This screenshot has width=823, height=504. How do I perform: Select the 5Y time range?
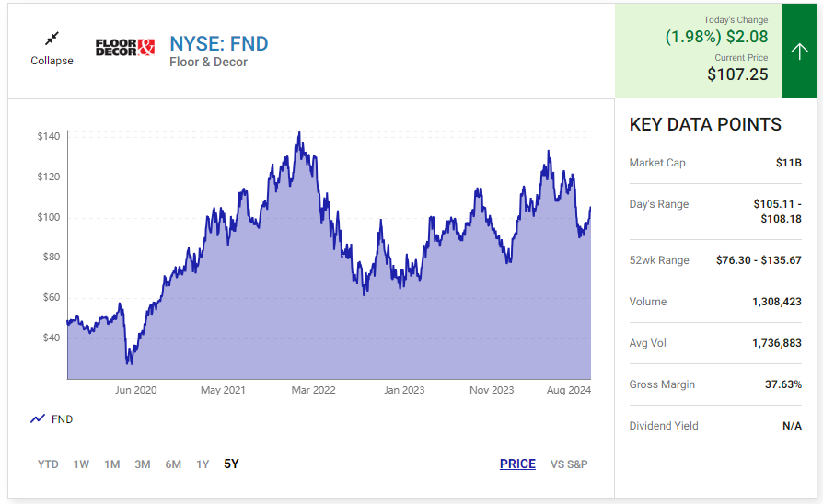(231, 464)
